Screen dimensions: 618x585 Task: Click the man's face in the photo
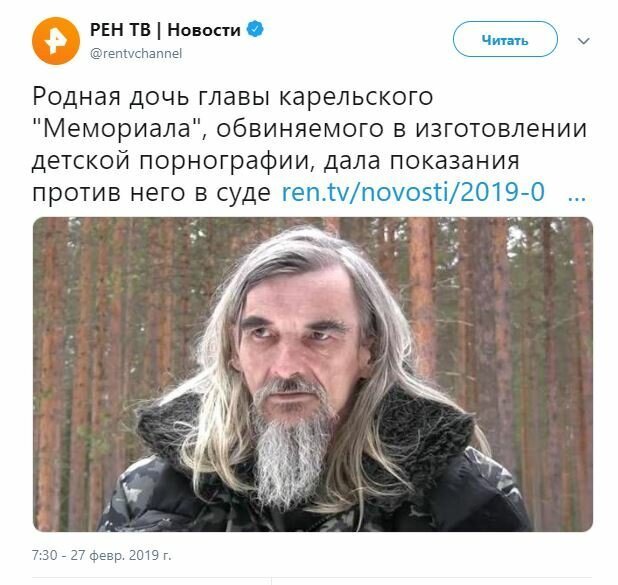[x=298, y=339]
